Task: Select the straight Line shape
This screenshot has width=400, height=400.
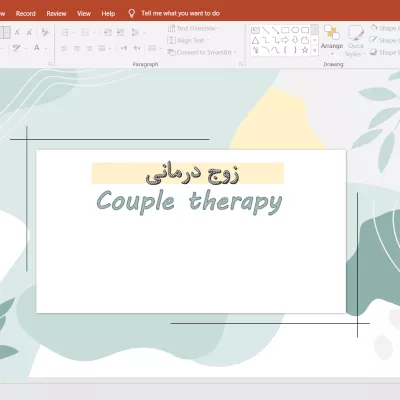Action: click(265, 30)
